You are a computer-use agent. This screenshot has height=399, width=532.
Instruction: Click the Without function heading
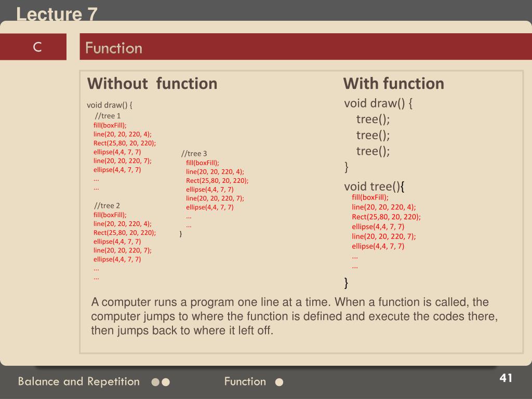[x=152, y=84]
